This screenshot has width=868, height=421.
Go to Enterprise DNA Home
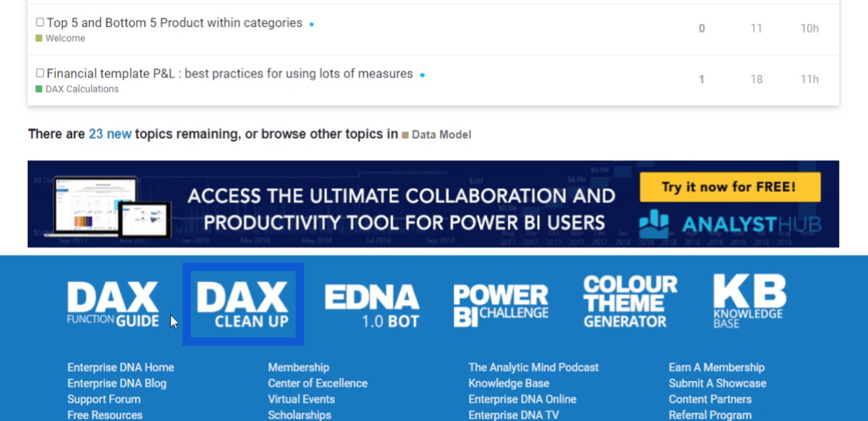(121, 367)
